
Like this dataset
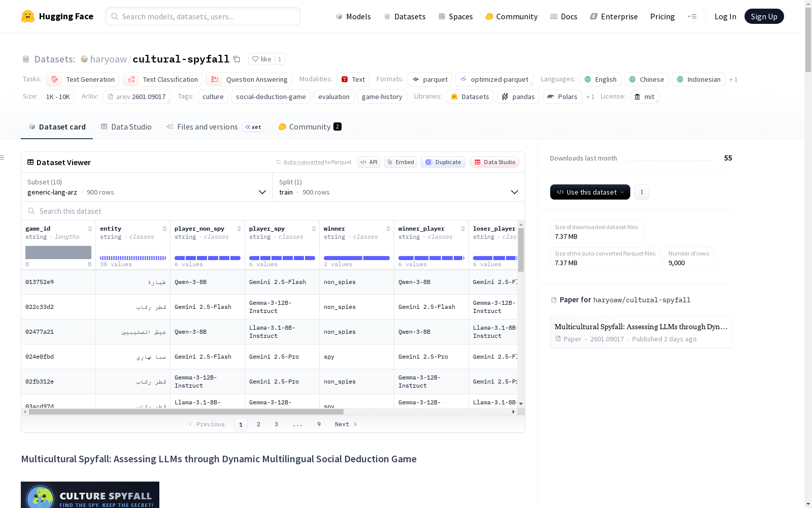click(x=262, y=59)
